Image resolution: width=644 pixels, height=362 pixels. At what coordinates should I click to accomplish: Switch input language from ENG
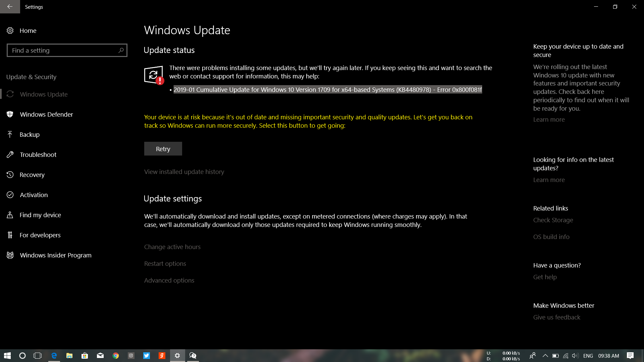pos(588,356)
